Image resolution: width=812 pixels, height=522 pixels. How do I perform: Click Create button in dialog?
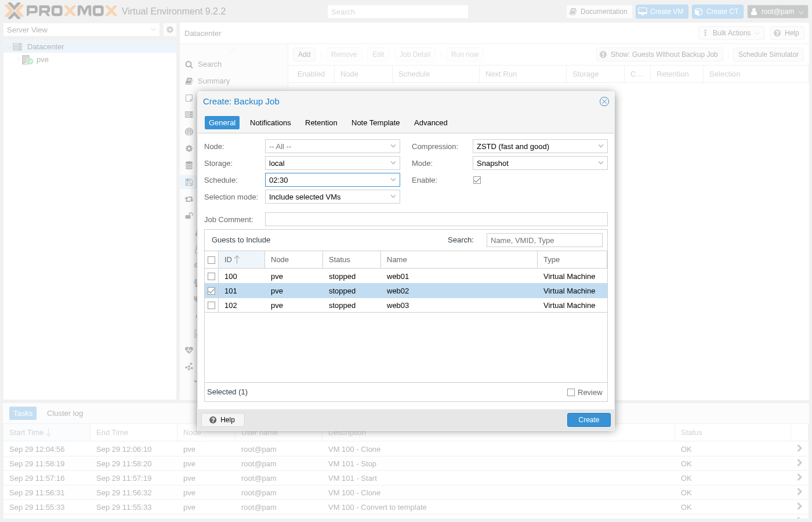click(x=589, y=420)
